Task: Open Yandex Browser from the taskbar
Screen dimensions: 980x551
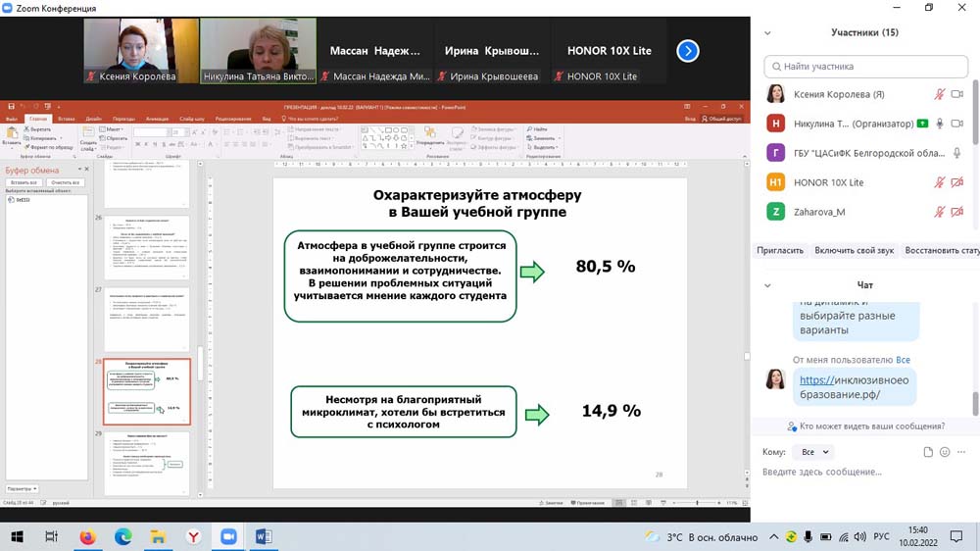Action: click(x=194, y=536)
